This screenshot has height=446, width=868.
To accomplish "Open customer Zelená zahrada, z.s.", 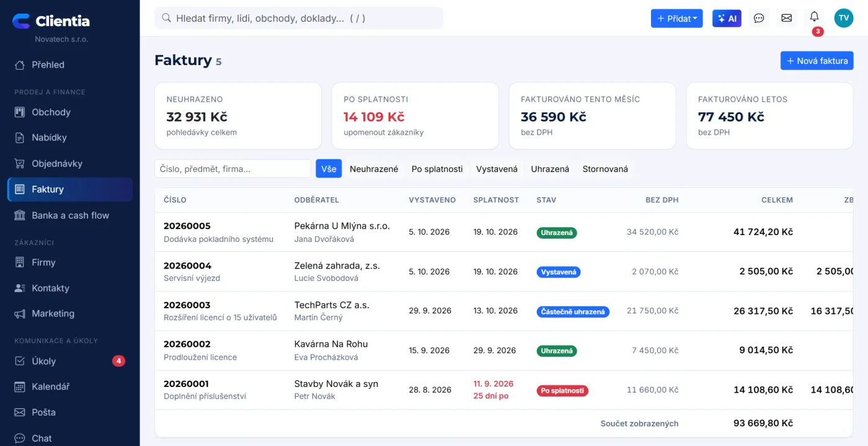I will click(337, 265).
